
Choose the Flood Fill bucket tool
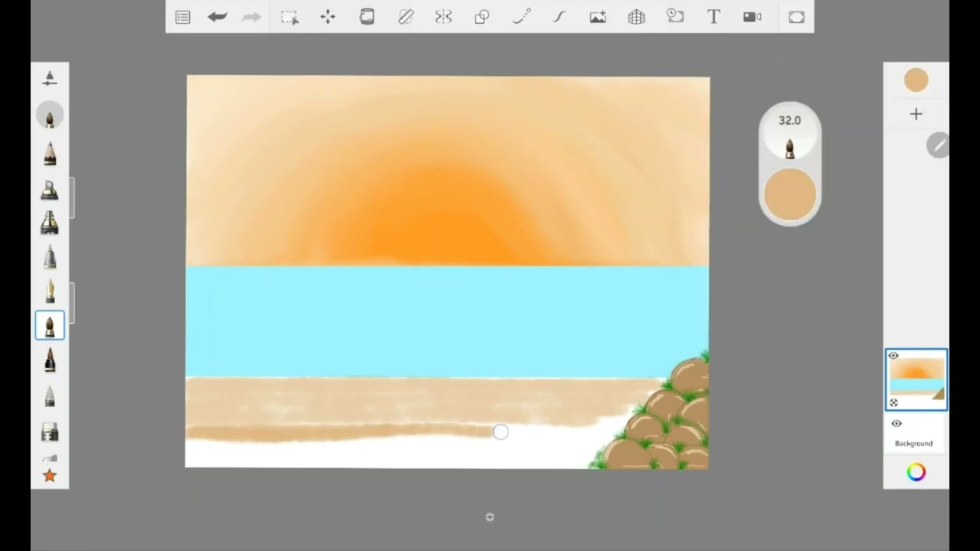pos(367,17)
